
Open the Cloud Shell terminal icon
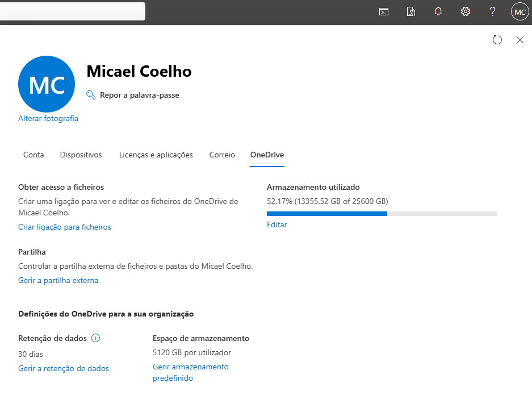(384, 12)
